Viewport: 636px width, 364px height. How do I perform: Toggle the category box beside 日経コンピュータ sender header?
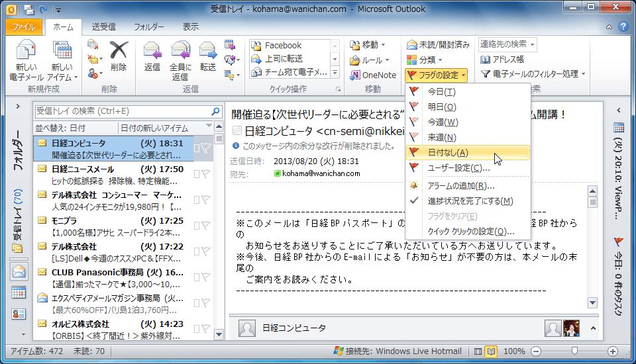(237, 130)
